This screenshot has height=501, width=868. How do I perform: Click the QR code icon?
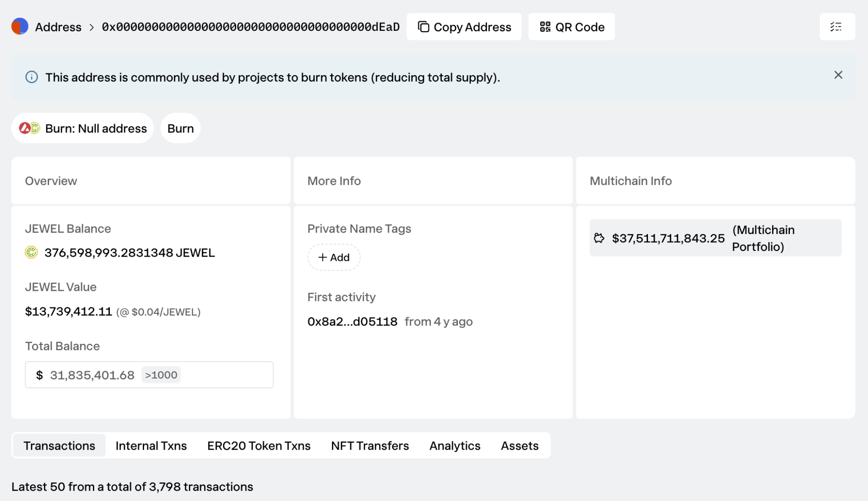pyautogui.click(x=545, y=27)
